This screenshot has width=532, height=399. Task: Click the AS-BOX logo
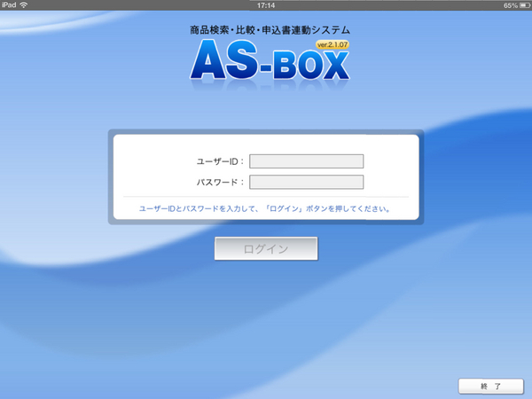coord(268,62)
